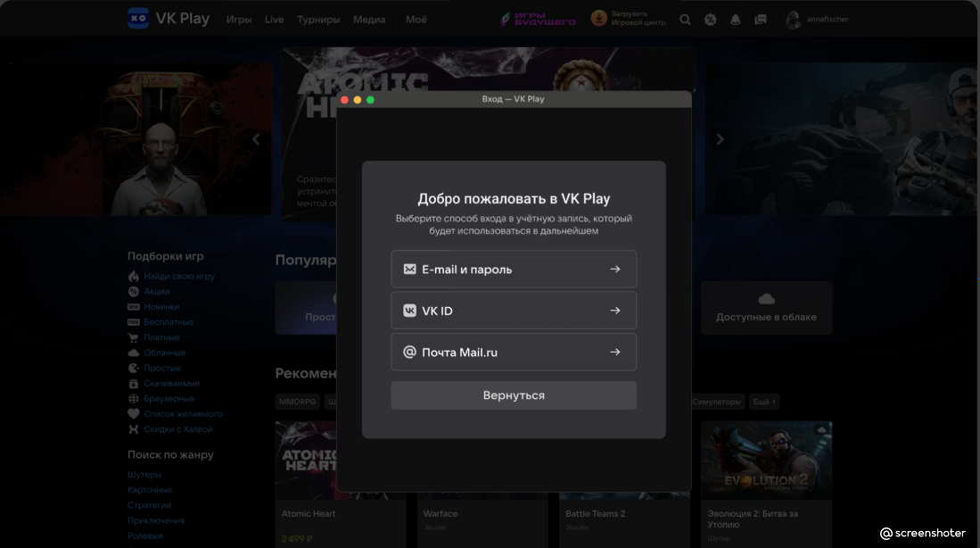Click the cloud icon beside Облачные
Viewport: 980px width, 548px height.
(x=133, y=353)
